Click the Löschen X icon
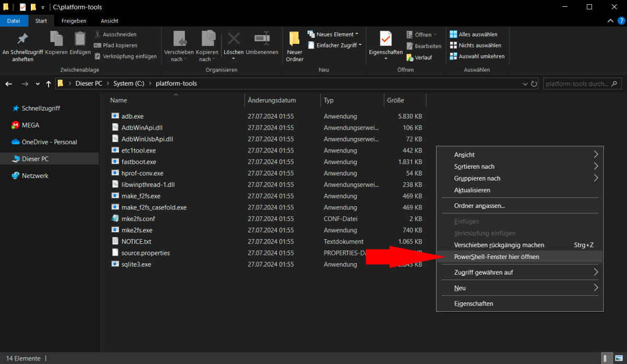This screenshot has width=627, height=364. click(x=234, y=39)
